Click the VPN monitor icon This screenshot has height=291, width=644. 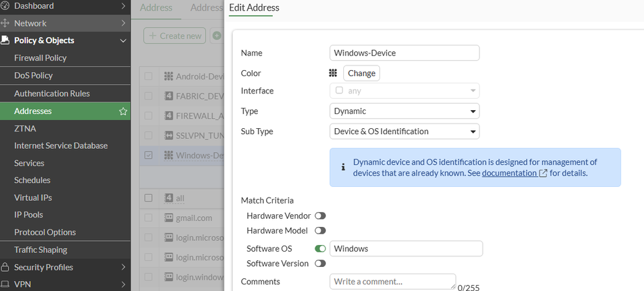(5, 284)
